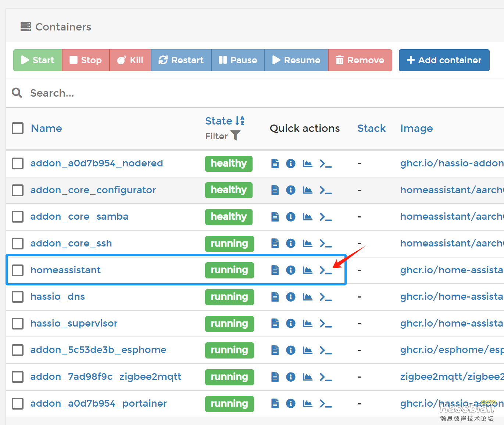This screenshot has width=504, height=425.
Task: Click the Pause button
Action: point(238,60)
